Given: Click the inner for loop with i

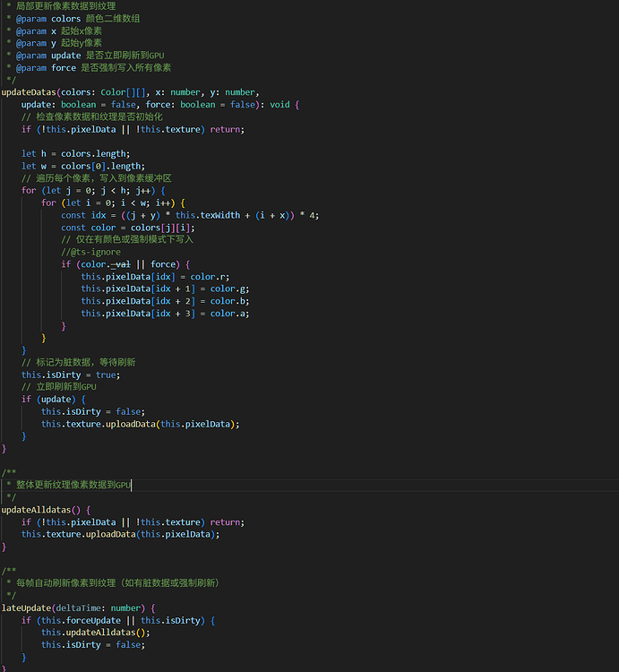Looking at the screenshot, I should pyautogui.click(x=113, y=203).
